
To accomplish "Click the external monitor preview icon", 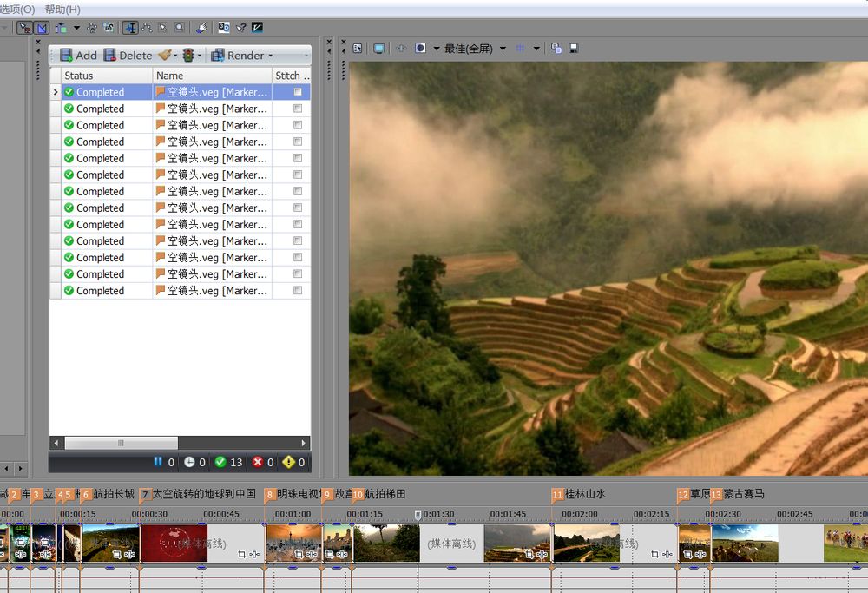I will [379, 49].
